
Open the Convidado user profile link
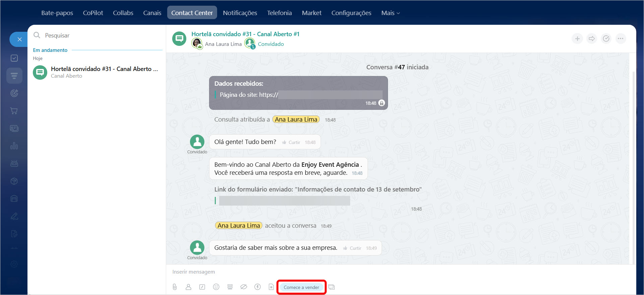(x=271, y=44)
